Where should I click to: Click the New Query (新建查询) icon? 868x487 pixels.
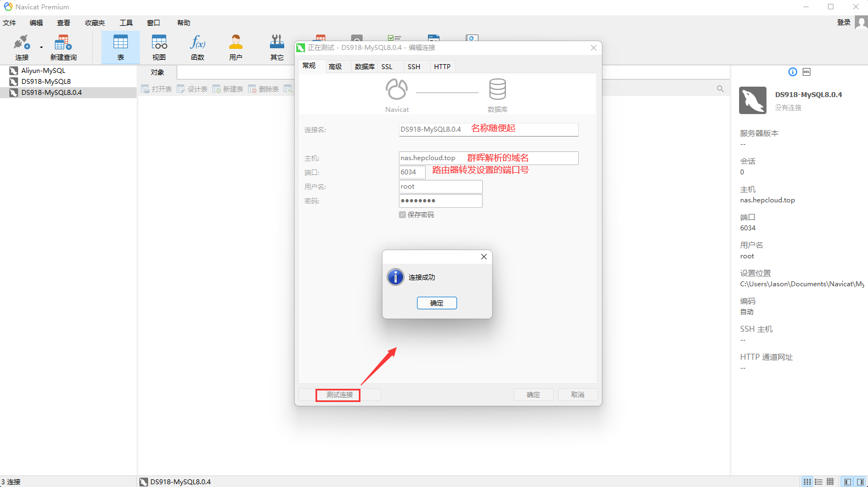(x=63, y=47)
